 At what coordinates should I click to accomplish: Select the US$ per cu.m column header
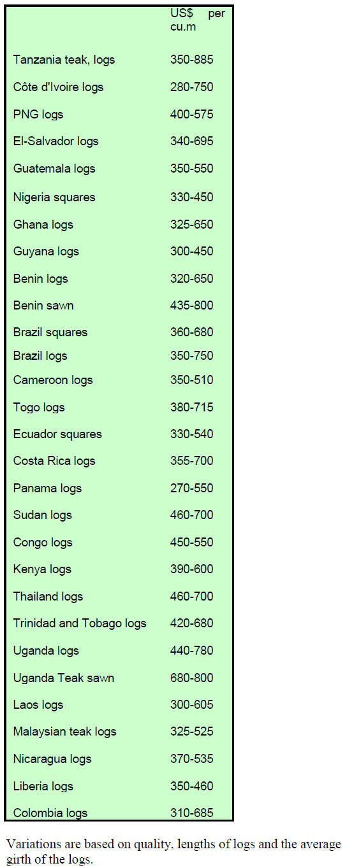197,20
